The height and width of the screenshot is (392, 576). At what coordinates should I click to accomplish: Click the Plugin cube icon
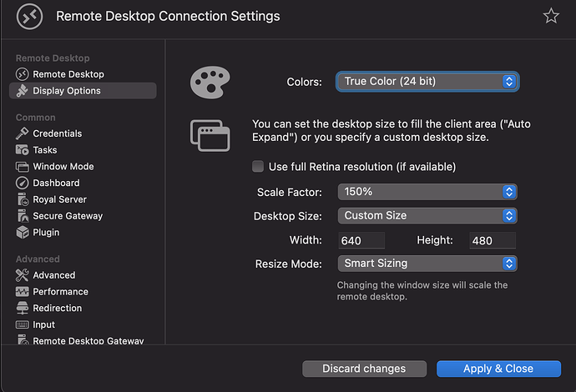[23, 233]
